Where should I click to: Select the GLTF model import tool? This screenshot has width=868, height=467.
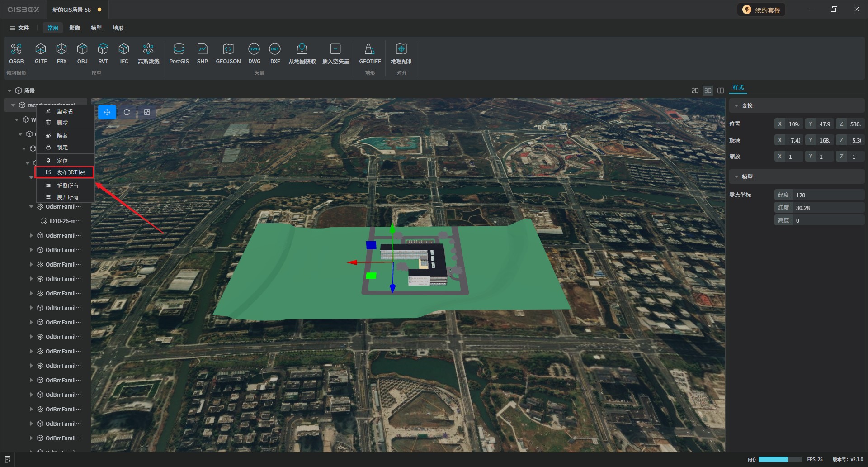pyautogui.click(x=41, y=49)
